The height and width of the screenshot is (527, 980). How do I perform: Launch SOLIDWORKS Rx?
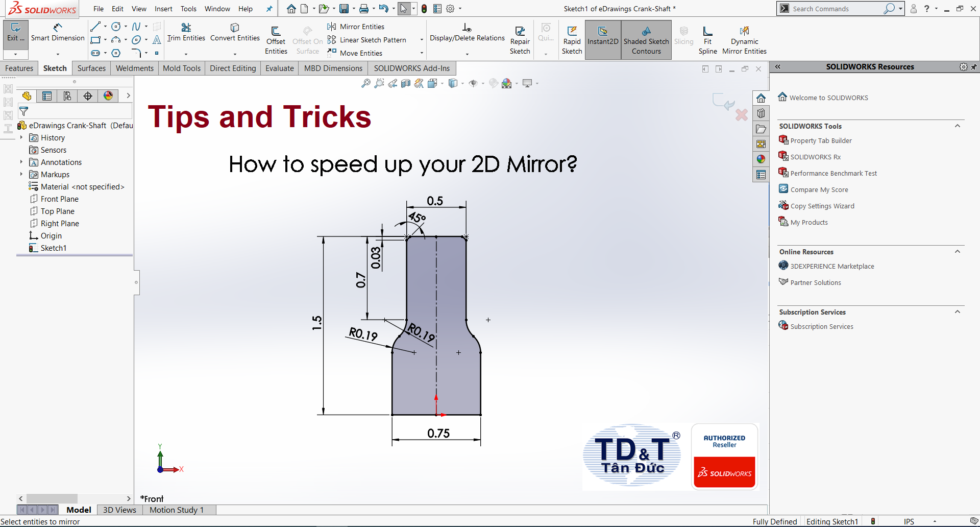(x=815, y=157)
